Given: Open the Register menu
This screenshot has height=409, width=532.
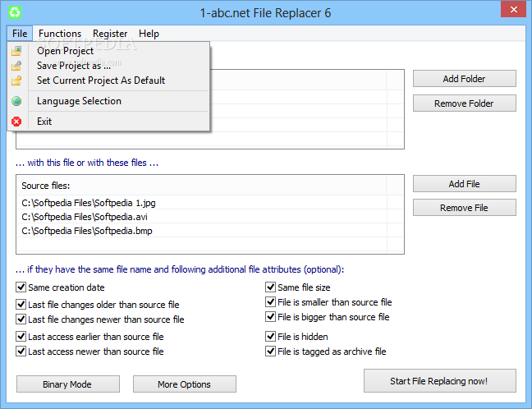Looking at the screenshot, I should pos(110,34).
